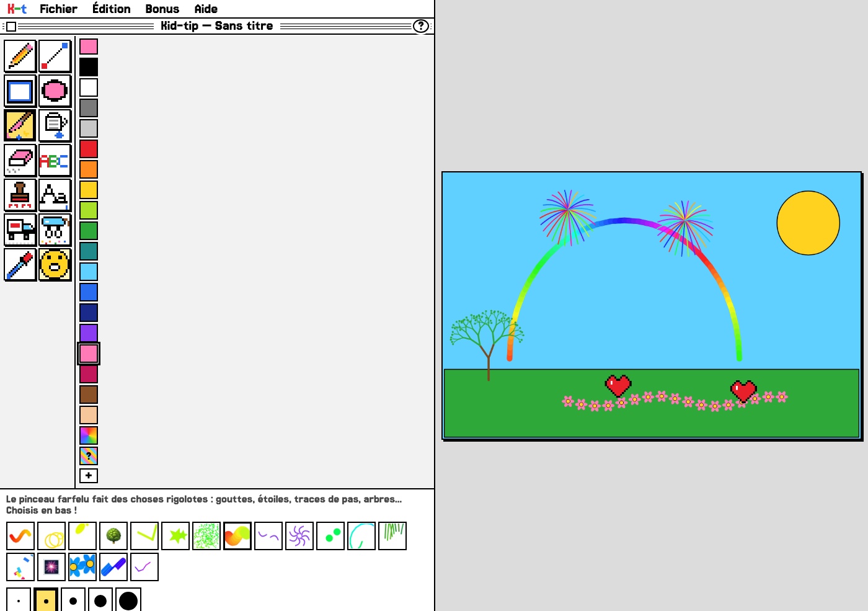Select the moving truck tool
Viewport: 868px width, 611px height.
[20, 230]
